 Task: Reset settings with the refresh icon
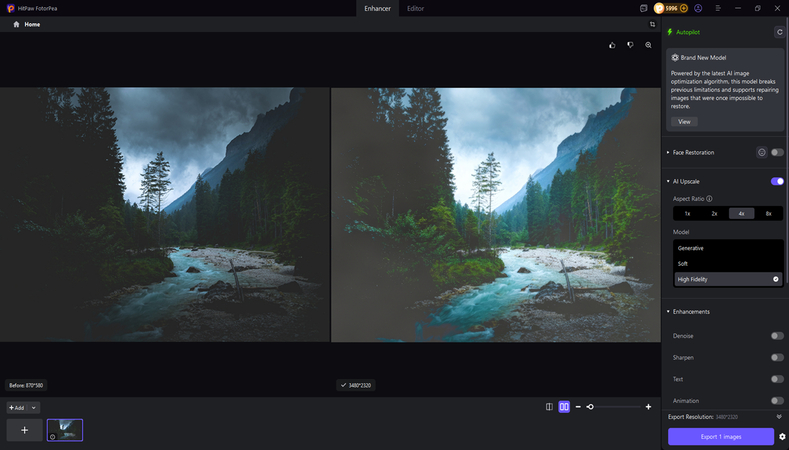(779, 32)
